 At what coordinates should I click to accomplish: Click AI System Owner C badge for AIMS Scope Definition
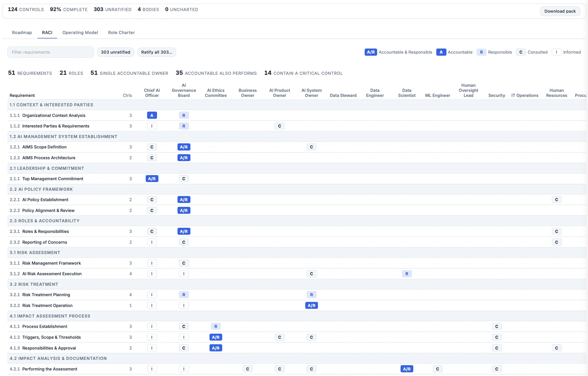311,147
